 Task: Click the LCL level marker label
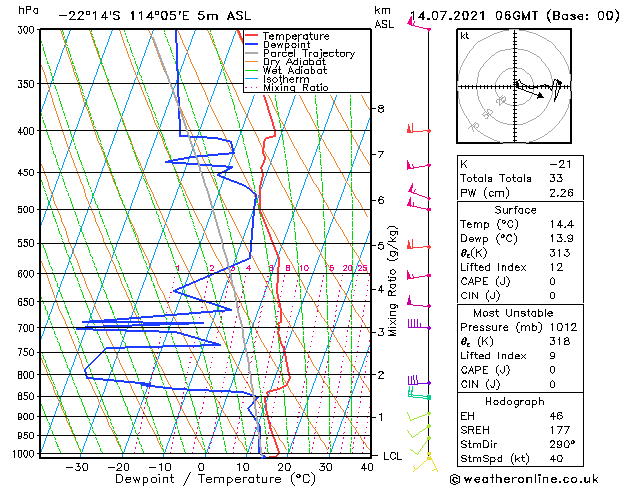[392, 456]
